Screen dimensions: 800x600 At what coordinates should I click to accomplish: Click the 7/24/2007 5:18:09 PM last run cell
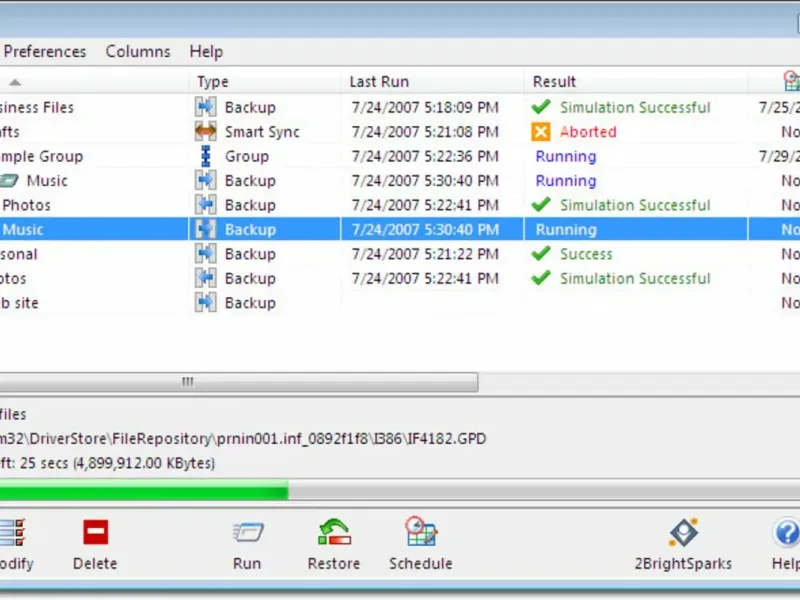coord(425,107)
